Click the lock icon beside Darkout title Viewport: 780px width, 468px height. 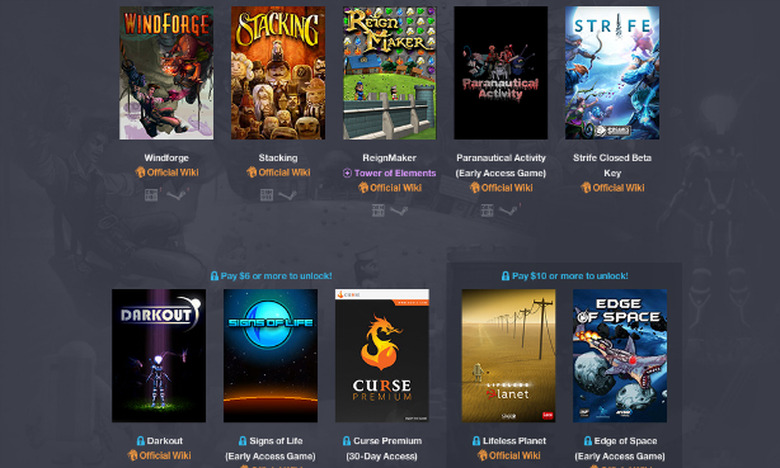(x=140, y=441)
